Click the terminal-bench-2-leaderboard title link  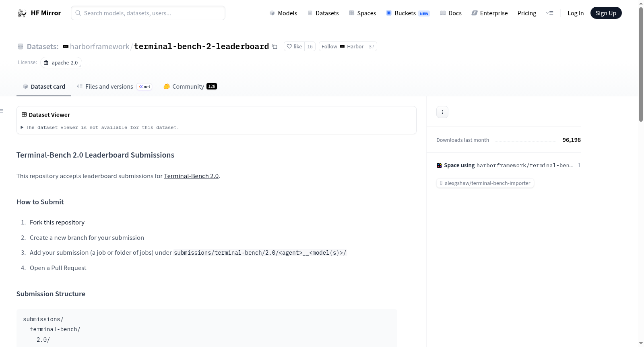(x=201, y=46)
